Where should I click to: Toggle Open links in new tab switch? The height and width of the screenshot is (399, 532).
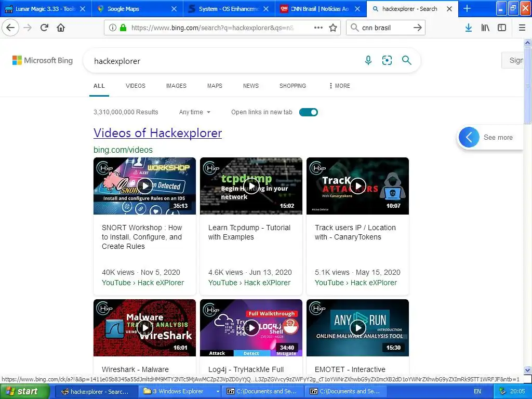pos(309,112)
